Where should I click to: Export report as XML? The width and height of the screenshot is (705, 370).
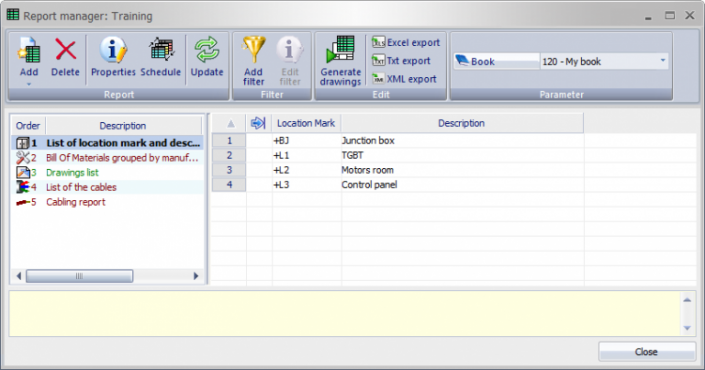(x=404, y=79)
